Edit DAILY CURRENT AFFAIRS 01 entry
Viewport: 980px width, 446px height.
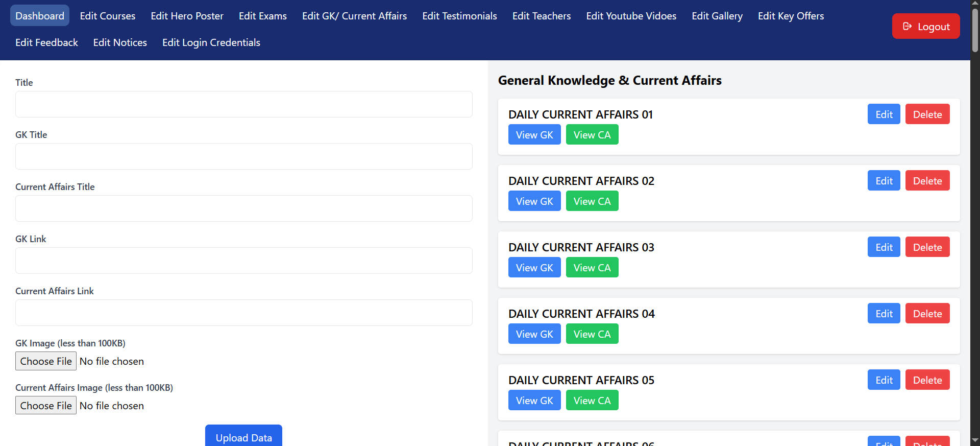pyautogui.click(x=884, y=114)
